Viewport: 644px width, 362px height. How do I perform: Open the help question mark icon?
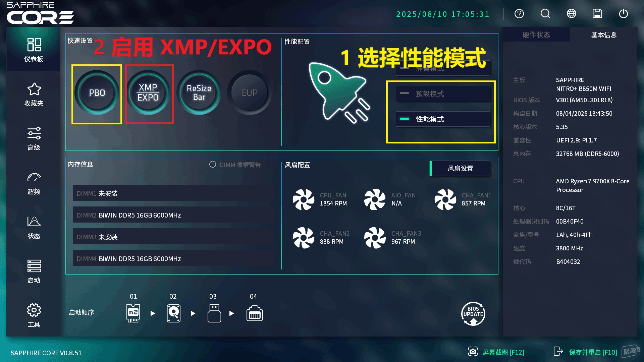click(519, 14)
